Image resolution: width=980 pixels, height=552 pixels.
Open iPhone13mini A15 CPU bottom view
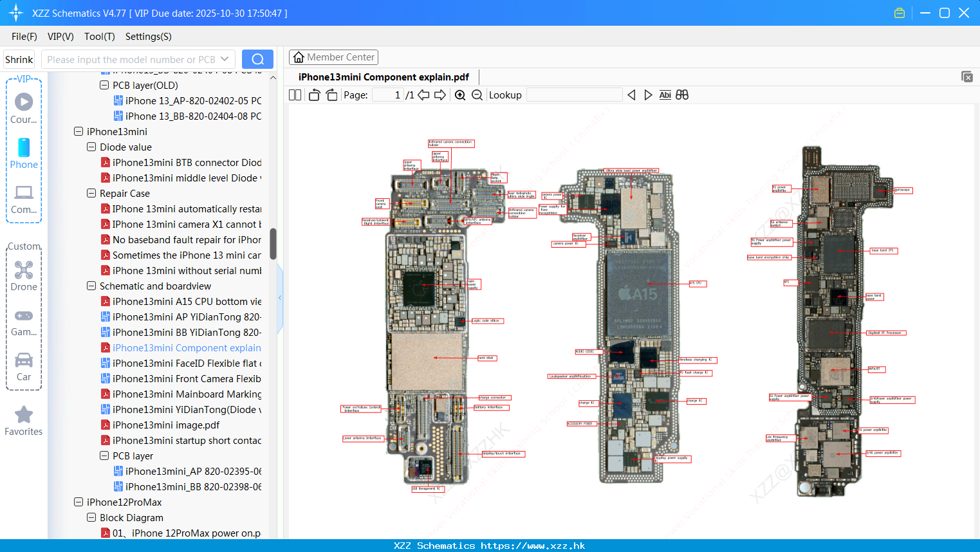coord(181,301)
